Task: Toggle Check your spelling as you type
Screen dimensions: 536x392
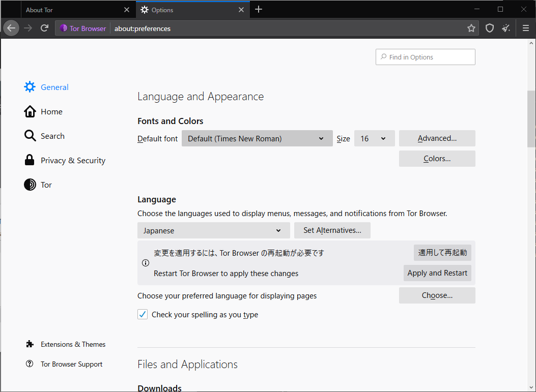Action: point(143,315)
